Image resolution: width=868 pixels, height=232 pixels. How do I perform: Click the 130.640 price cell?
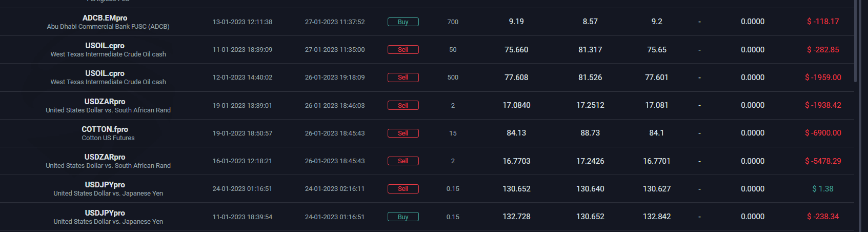(x=590, y=189)
